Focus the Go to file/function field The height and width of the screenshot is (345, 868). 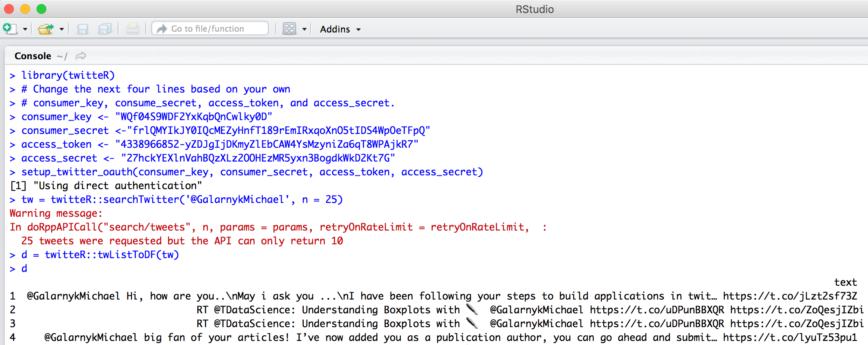tap(210, 28)
